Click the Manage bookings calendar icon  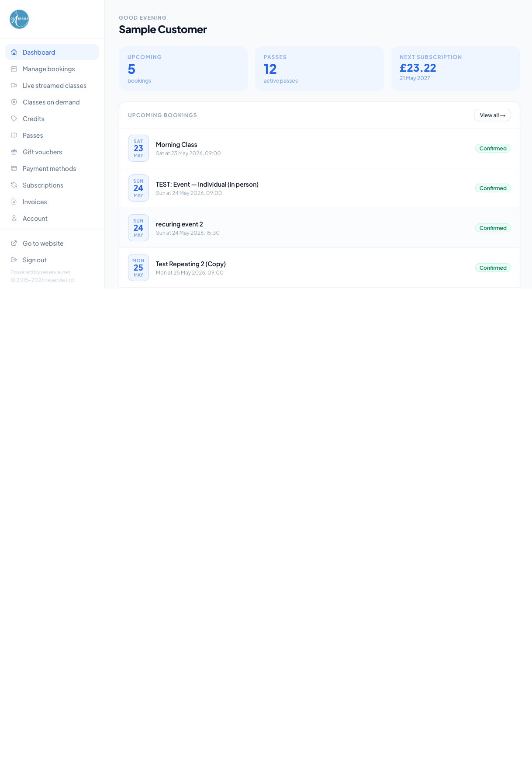14,69
